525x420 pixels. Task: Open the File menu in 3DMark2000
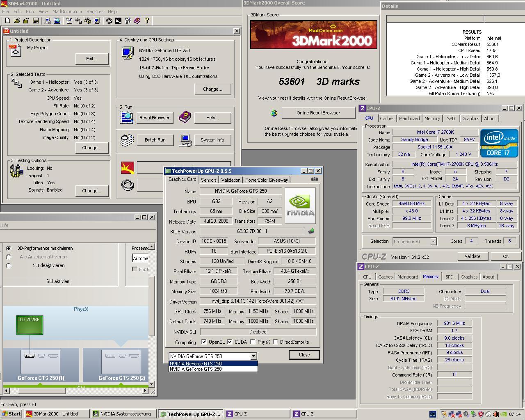click(x=5, y=11)
